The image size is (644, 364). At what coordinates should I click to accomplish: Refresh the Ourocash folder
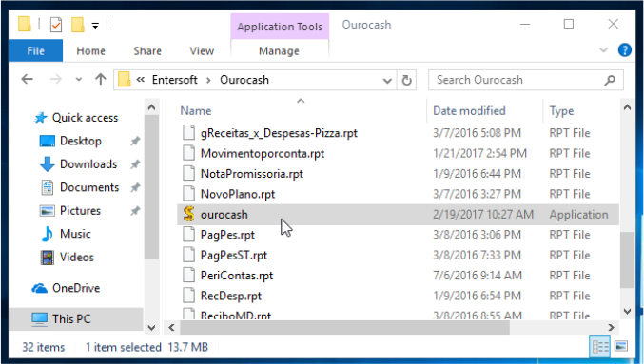(406, 81)
